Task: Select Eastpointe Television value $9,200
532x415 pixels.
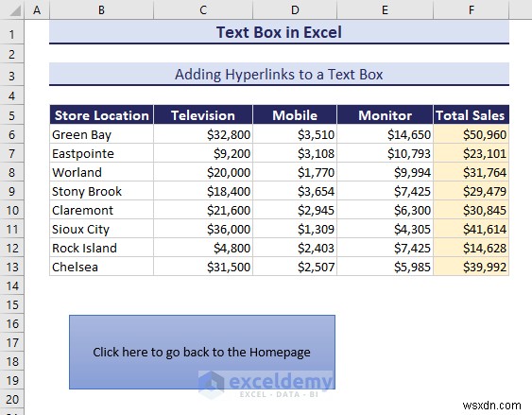Action: pos(203,153)
